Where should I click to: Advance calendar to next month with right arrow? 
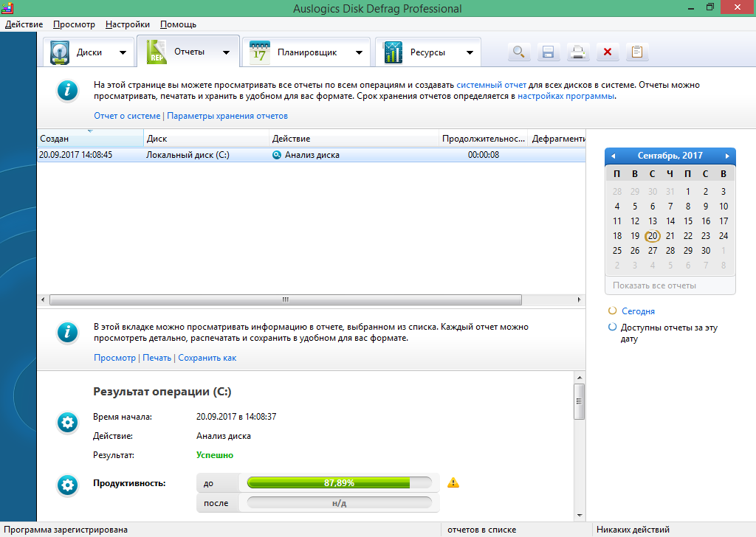coord(727,156)
